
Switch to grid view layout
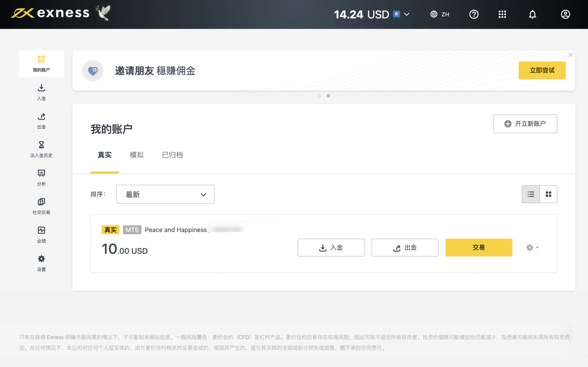[x=548, y=194]
